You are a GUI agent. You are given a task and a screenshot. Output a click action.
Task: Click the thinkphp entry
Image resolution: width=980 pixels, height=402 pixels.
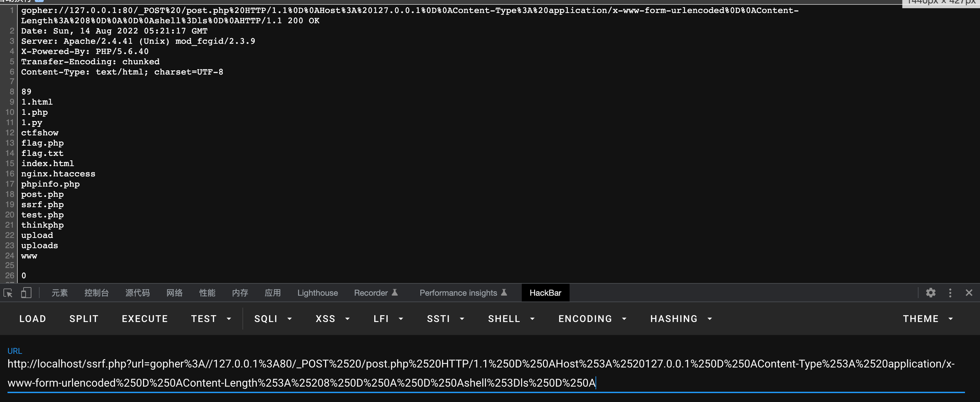(x=42, y=225)
